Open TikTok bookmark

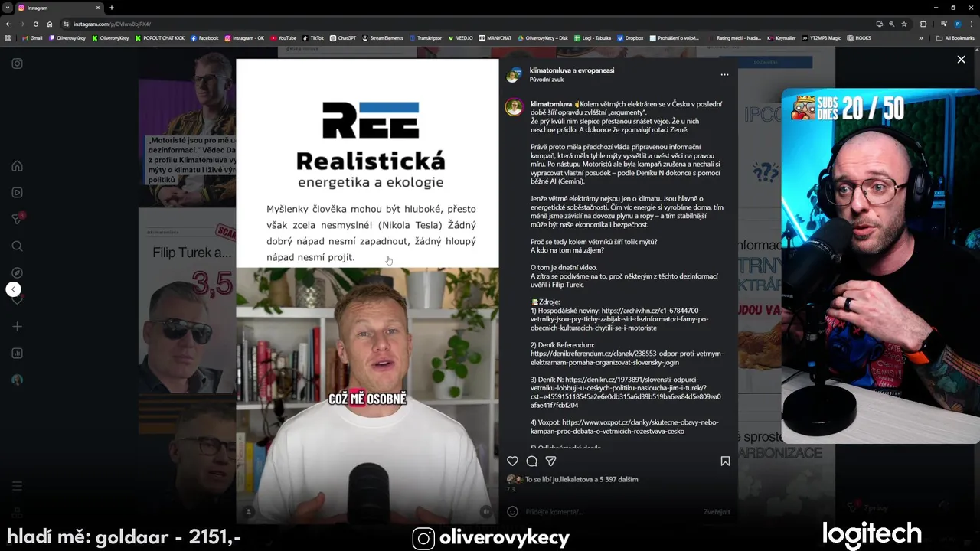tap(313, 37)
